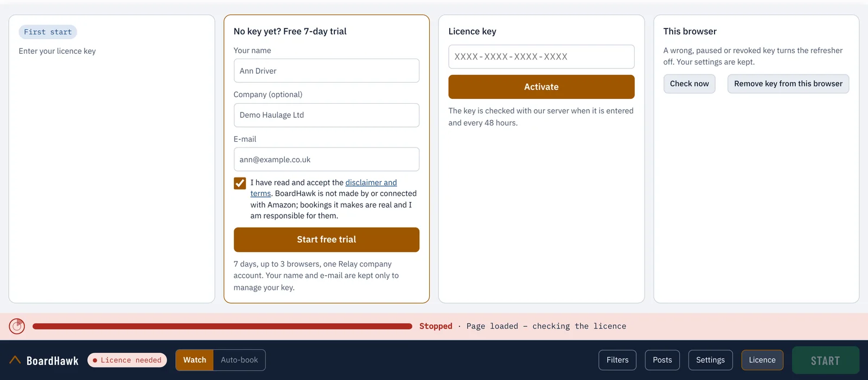
Task: Click the Company (optional) input field
Action: tap(327, 115)
